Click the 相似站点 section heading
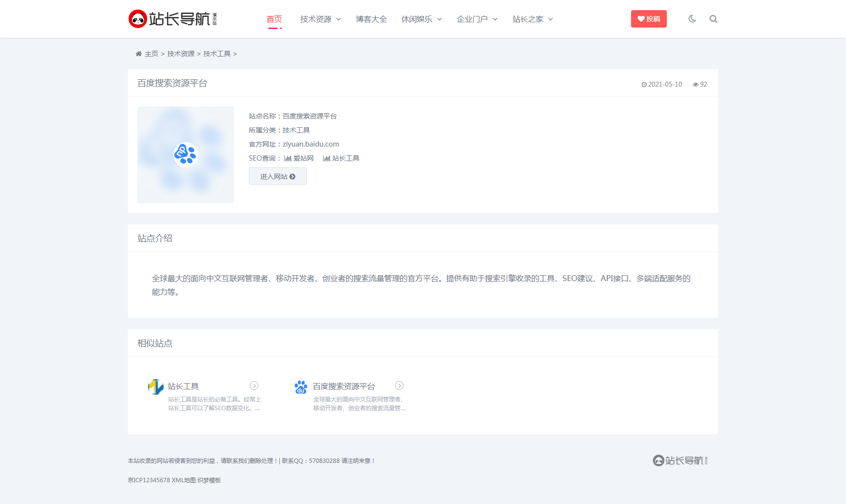This screenshot has width=846, height=504. coord(155,343)
